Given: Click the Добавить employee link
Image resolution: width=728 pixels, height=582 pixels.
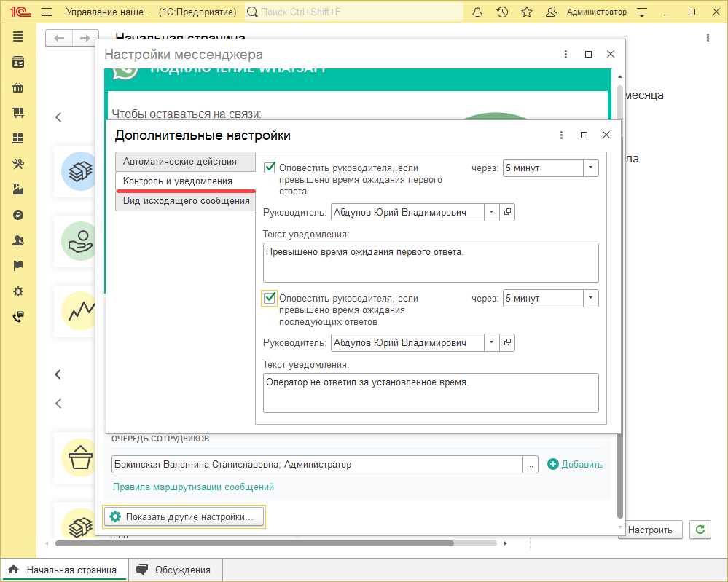Looking at the screenshot, I should pos(575,465).
